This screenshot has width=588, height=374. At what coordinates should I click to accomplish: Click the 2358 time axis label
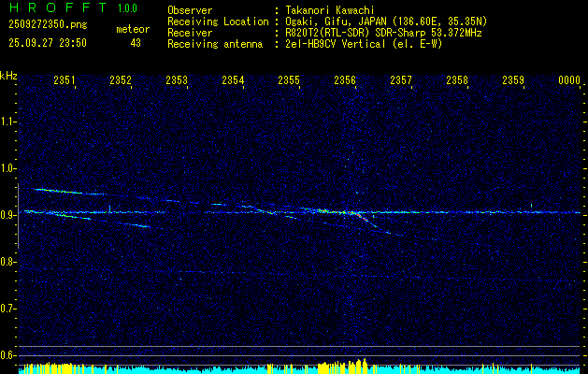[457, 79]
